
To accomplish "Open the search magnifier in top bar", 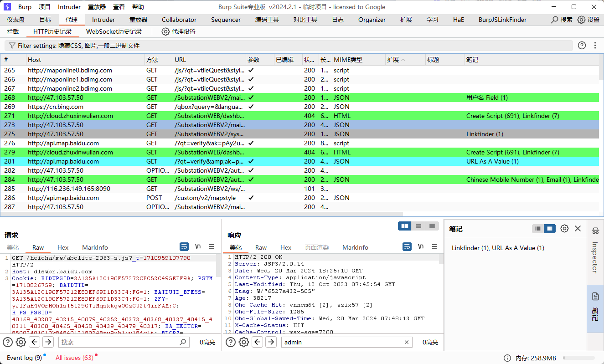I will [x=555, y=20].
